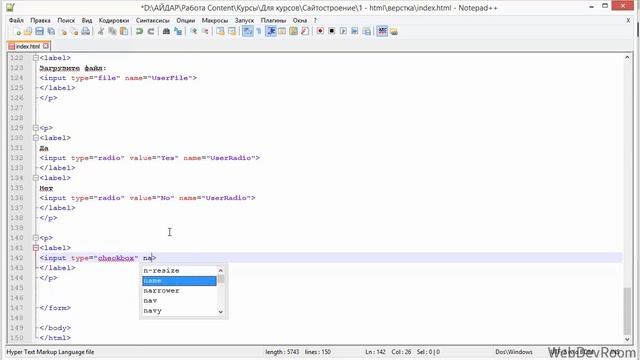
Task: Select the index.html document tab
Action: pyautogui.click(x=28, y=46)
